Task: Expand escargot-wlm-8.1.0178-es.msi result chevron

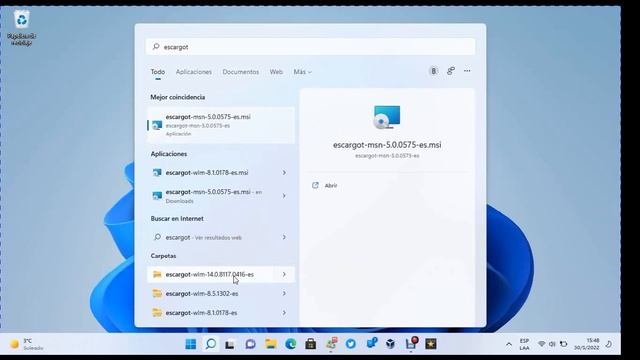Action: click(x=284, y=173)
